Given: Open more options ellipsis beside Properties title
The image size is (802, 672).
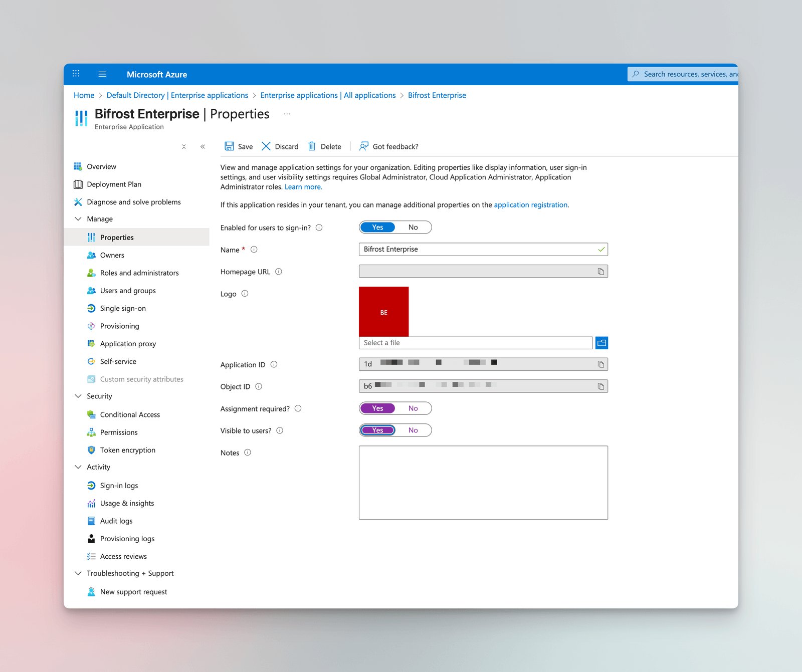Looking at the screenshot, I should point(287,114).
